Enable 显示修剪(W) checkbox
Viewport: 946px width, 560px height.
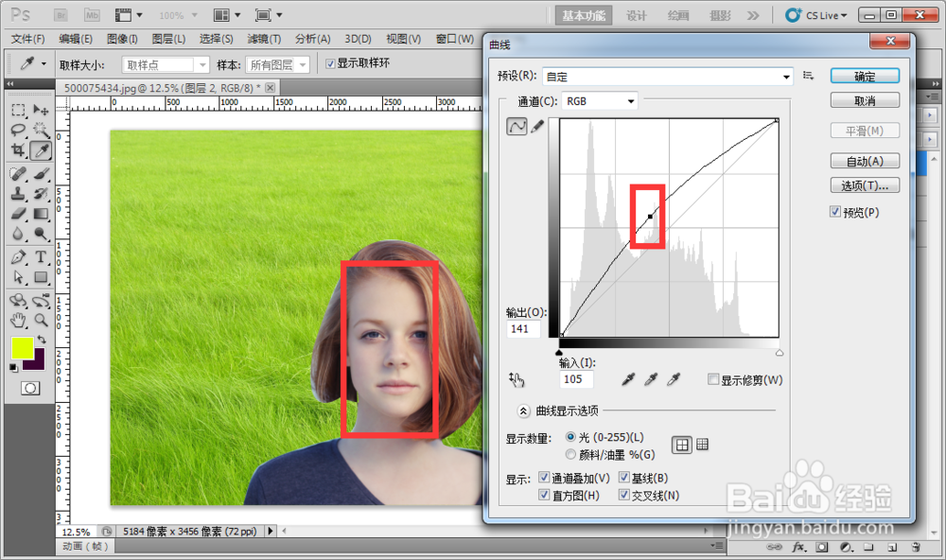[713, 379]
